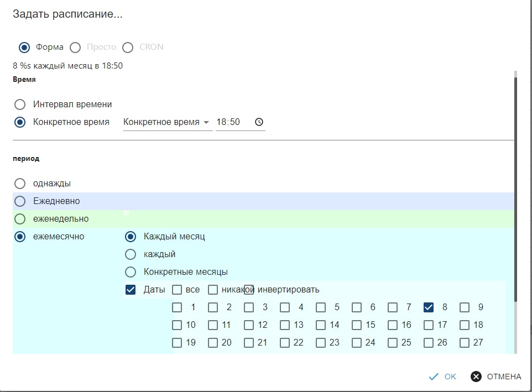Screen dimensions: 532x392
Task: Check date 18 checkbox
Action: pos(465,325)
